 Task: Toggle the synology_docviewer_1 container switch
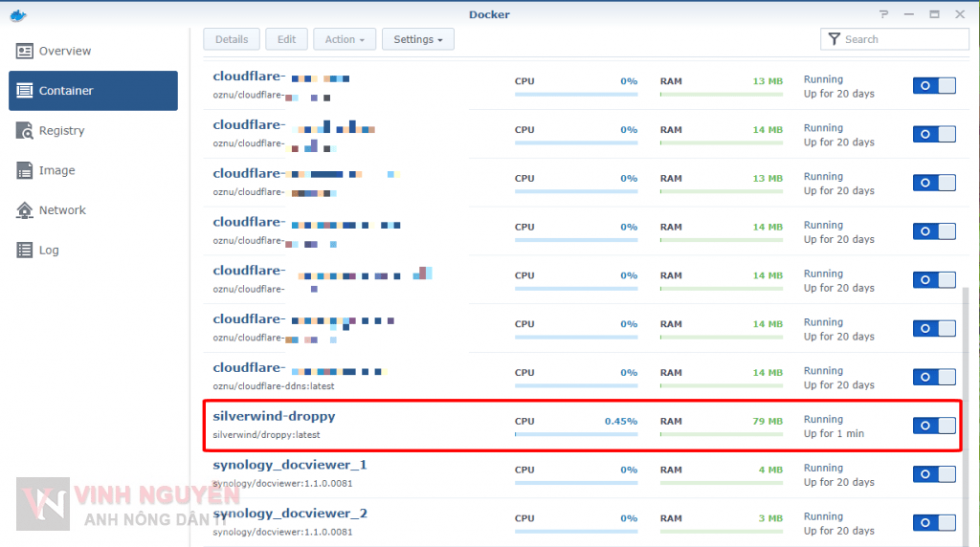click(934, 474)
